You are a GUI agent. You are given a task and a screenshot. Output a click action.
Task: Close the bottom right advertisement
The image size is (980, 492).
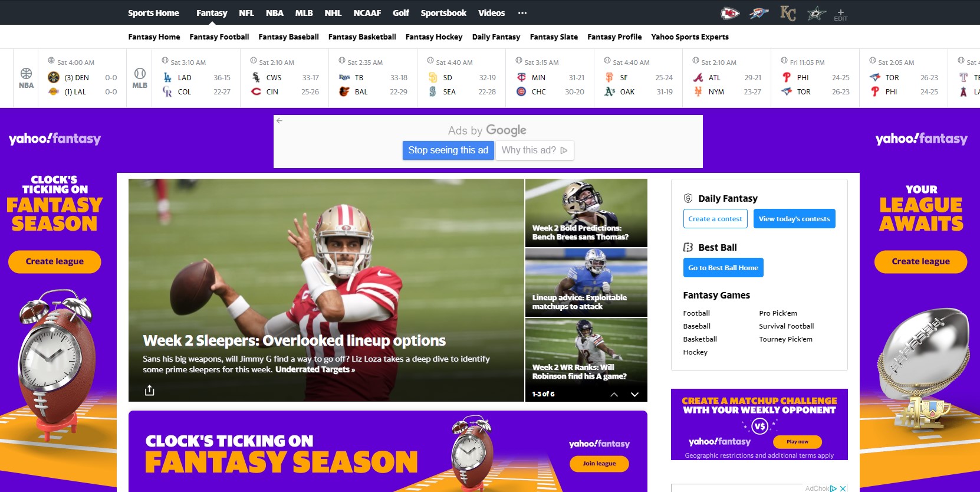click(843, 488)
